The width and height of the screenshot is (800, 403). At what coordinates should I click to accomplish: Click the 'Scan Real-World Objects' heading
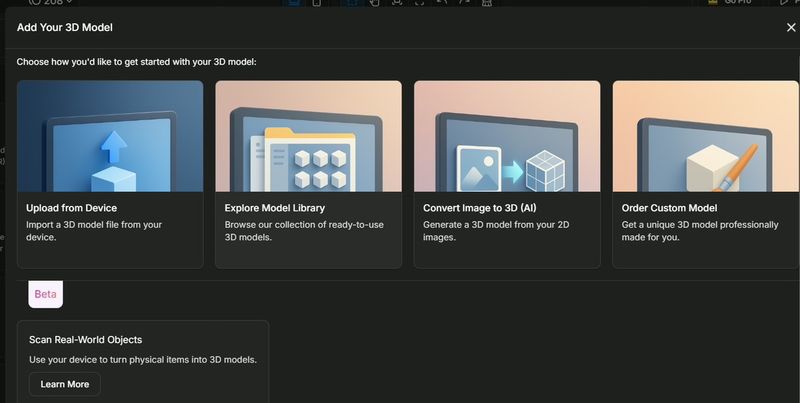click(x=86, y=340)
